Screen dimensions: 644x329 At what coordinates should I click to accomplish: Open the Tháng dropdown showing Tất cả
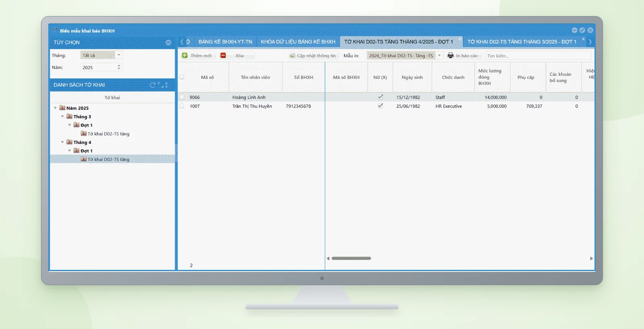[119, 55]
